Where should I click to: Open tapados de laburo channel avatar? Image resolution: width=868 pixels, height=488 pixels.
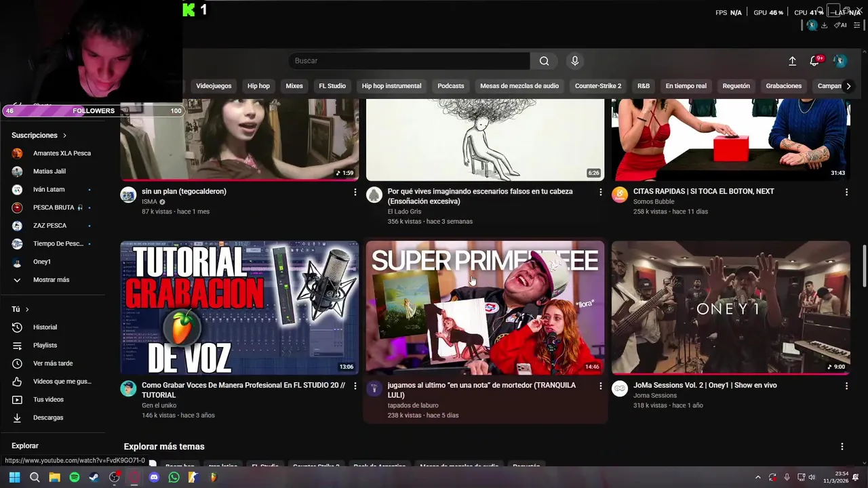[374, 388]
